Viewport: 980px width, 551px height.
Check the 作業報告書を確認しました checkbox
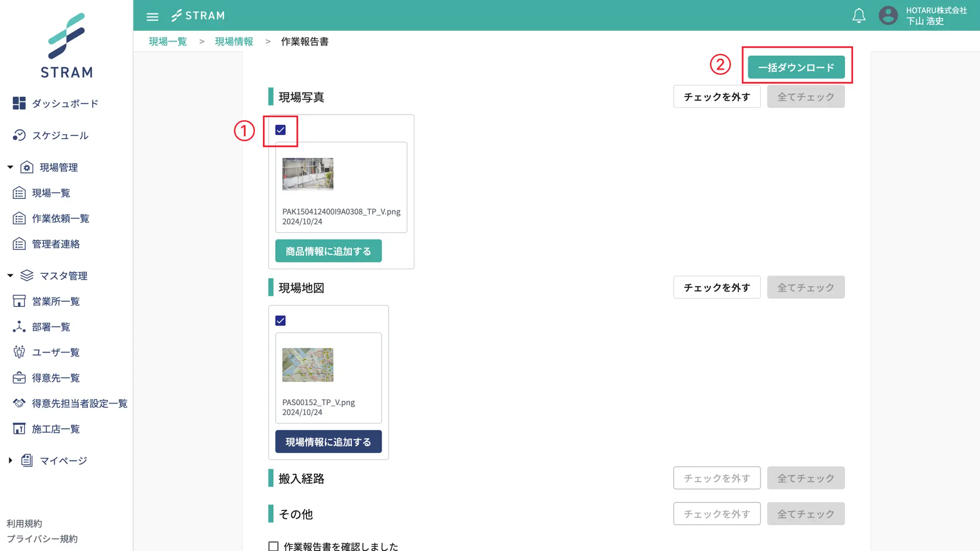[274, 546]
